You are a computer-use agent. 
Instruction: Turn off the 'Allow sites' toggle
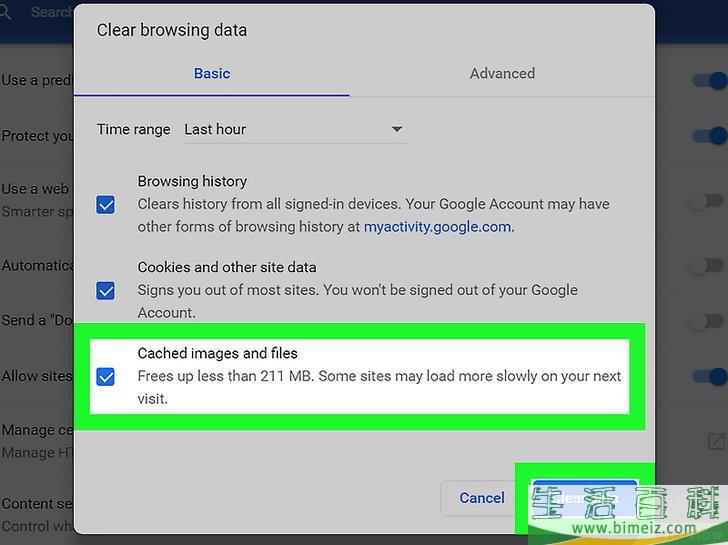709,376
